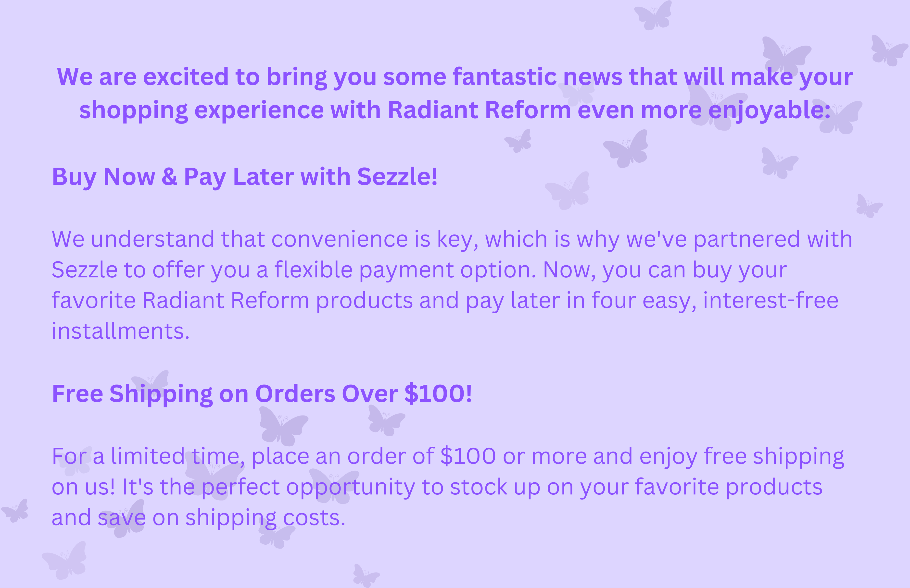Click the 'favorite Radiant Reform products' paragraph line
Image resolution: width=910 pixels, height=588 pixels.
pyautogui.click(x=445, y=301)
